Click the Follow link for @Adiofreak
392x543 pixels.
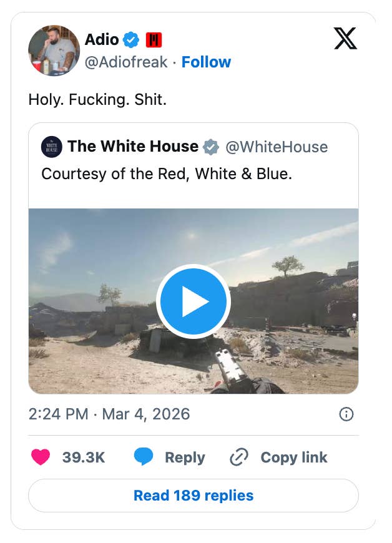pyautogui.click(x=207, y=62)
